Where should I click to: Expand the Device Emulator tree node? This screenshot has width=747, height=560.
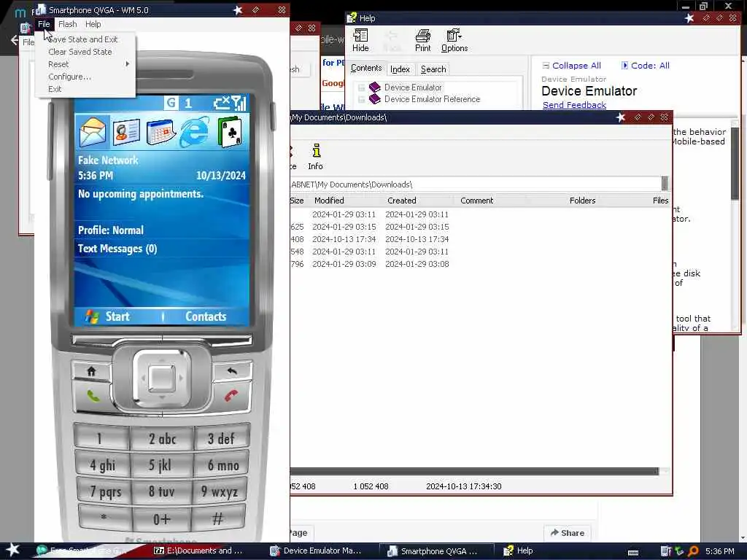point(361,87)
